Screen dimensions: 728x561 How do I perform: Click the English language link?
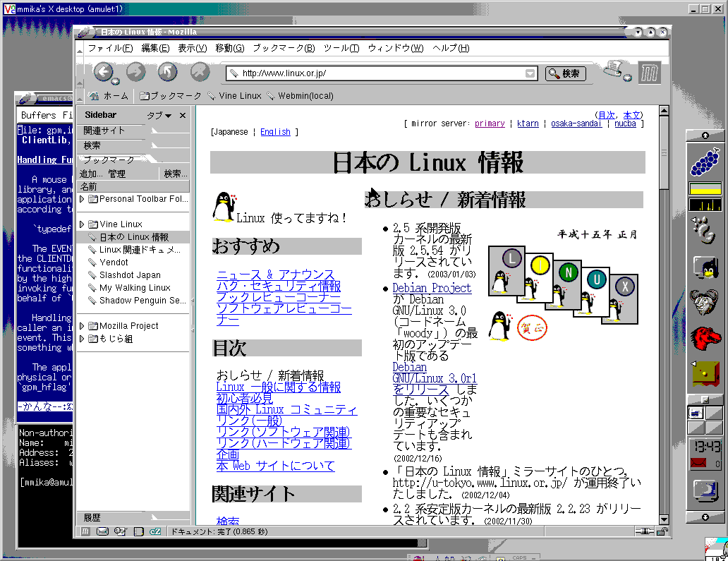(275, 132)
